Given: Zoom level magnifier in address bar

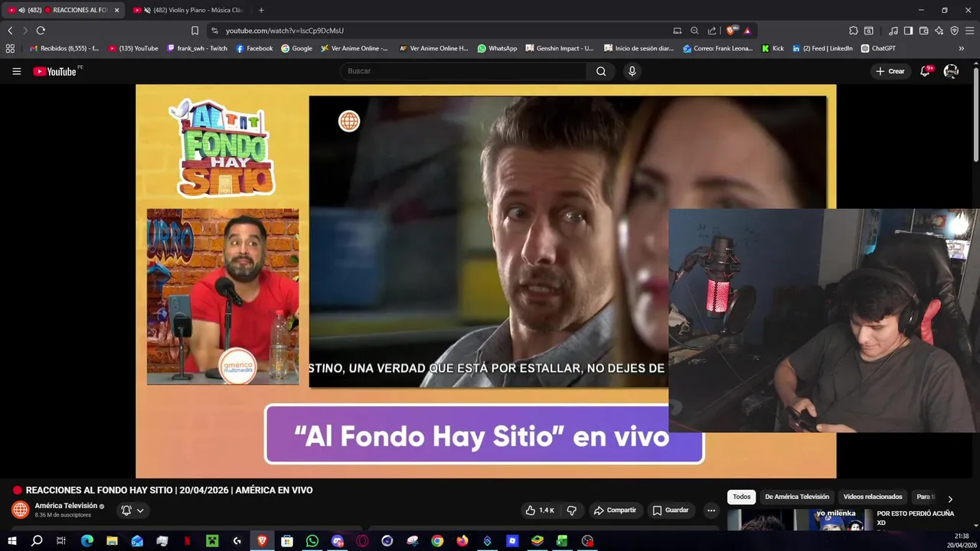Looking at the screenshot, I should [694, 31].
